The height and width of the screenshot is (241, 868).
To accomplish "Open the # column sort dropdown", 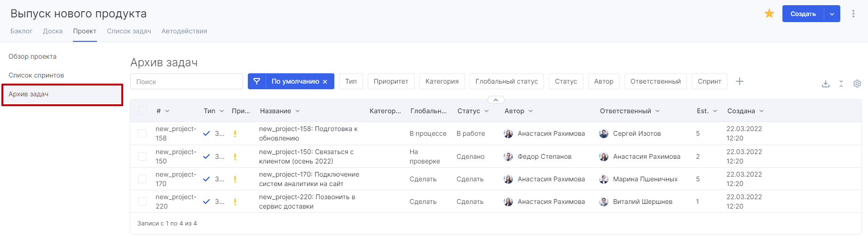I will click(x=167, y=111).
